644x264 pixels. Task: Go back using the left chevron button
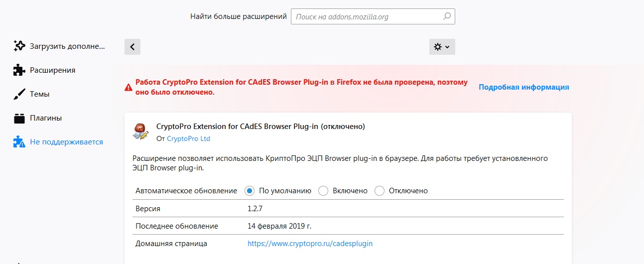(132, 47)
